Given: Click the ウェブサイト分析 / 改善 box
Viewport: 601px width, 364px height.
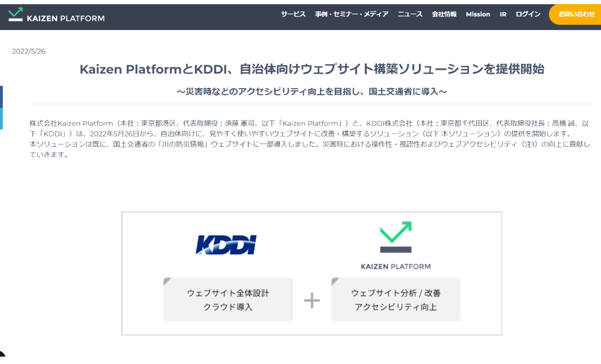Looking at the screenshot, I should coord(396,300).
